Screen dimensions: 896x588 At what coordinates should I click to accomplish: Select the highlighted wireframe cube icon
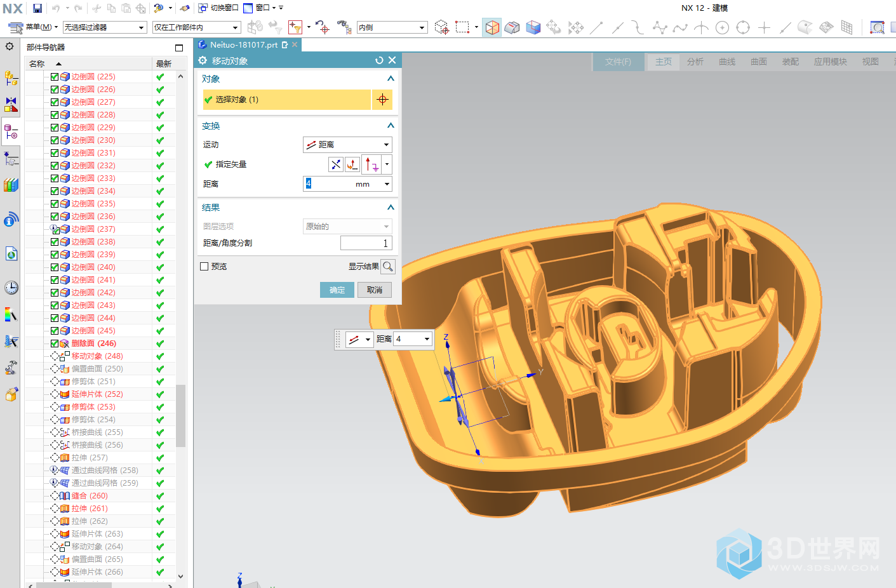(x=491, y=27)
